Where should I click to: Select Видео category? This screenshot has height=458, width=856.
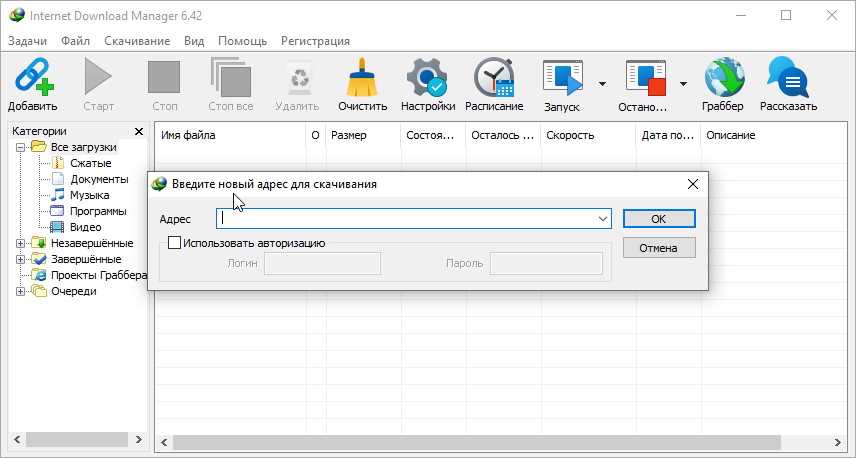pos(86,227)
